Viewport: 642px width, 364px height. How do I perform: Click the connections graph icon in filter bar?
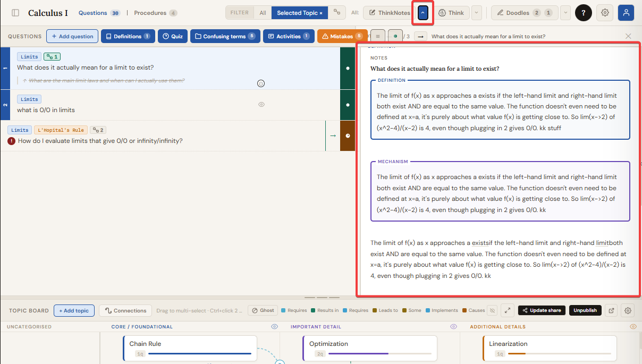[x=336, y=13]
